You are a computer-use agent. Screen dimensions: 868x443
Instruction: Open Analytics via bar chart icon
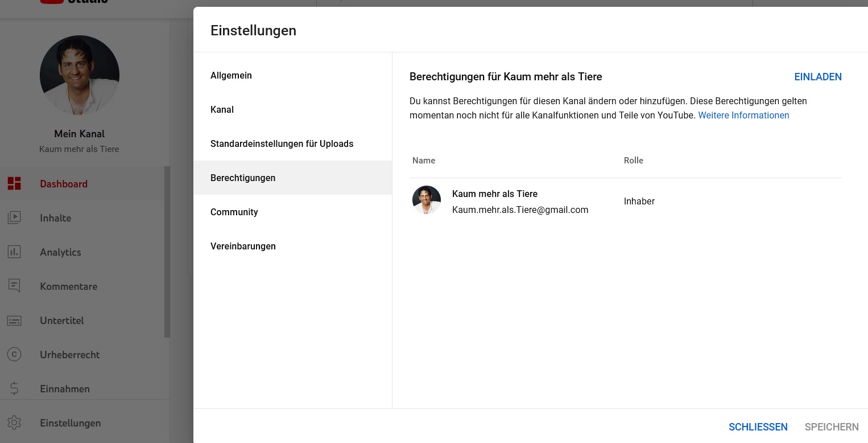point(14,252)
